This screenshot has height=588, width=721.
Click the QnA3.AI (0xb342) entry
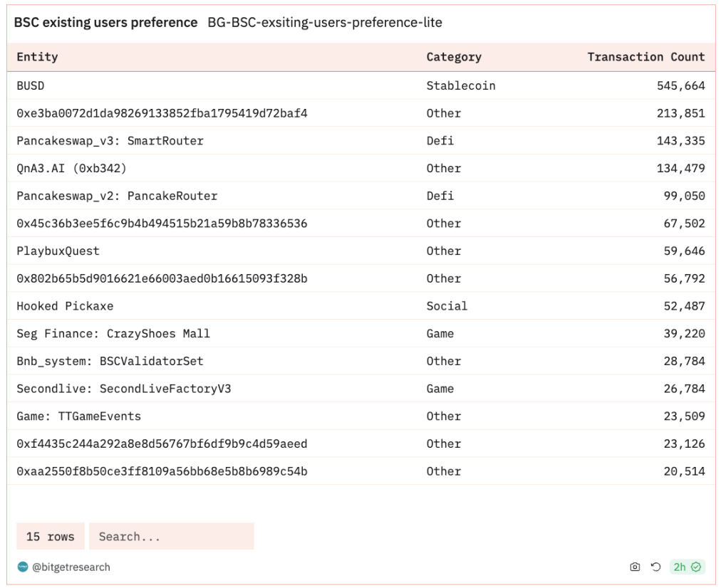71,169
